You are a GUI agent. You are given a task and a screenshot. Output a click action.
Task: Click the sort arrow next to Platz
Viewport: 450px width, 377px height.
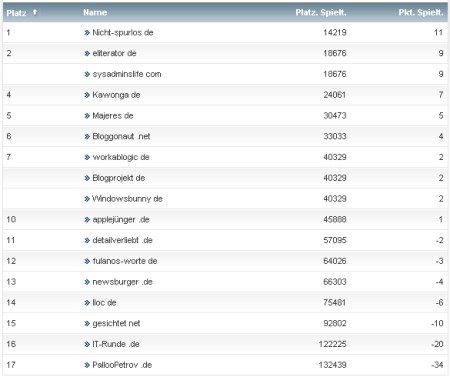pos(35,13)
